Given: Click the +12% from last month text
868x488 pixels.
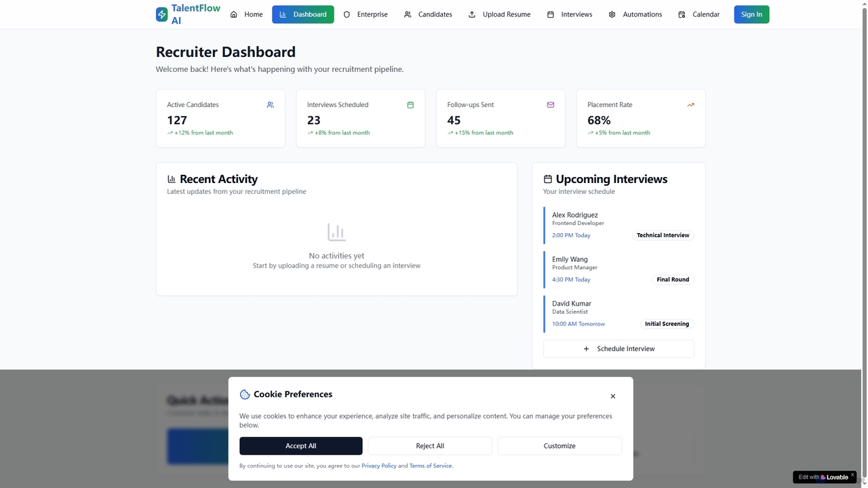Looking at the screenshot, I should pos(203,133).
